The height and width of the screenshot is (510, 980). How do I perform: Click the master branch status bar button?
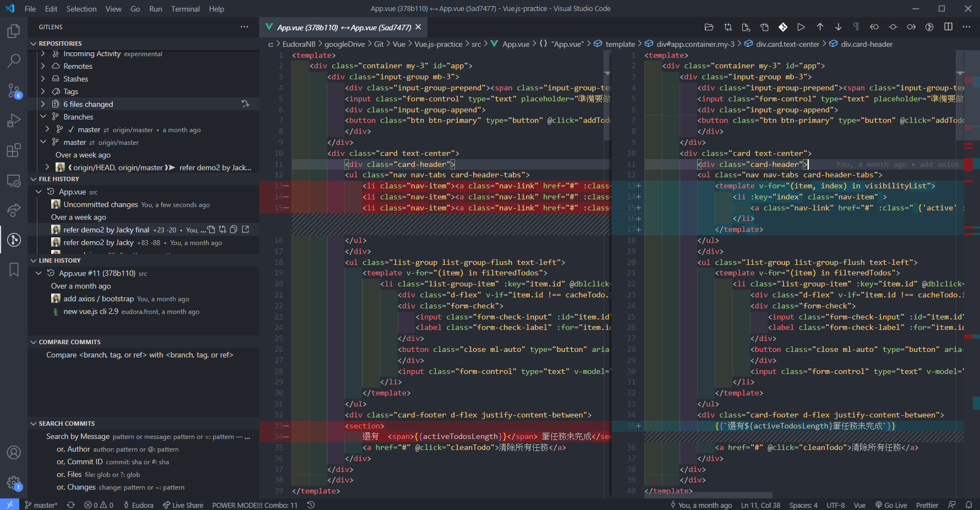41,505
